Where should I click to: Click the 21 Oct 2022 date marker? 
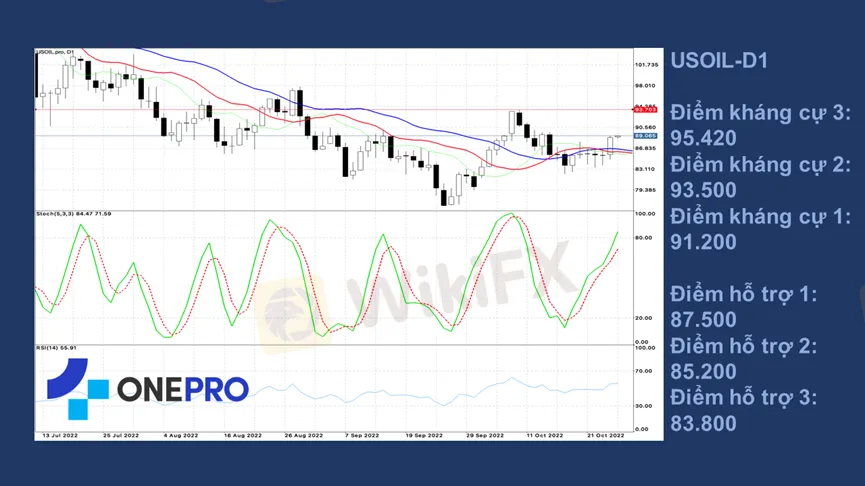click(x=605, y=436)
